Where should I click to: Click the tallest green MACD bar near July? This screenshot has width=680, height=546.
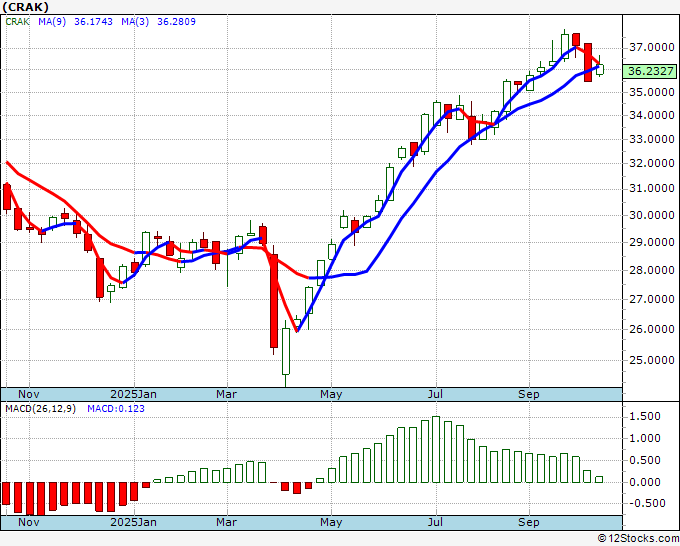pos(436,449)
